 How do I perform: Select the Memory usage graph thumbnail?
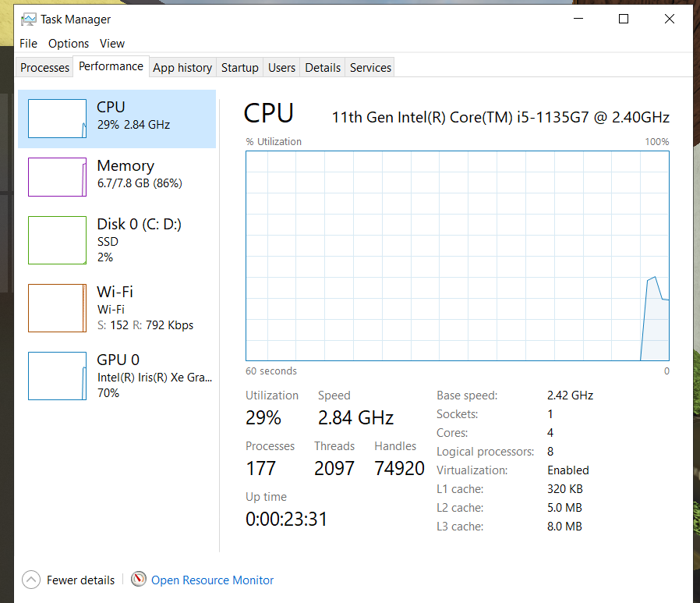click(57, 177)
